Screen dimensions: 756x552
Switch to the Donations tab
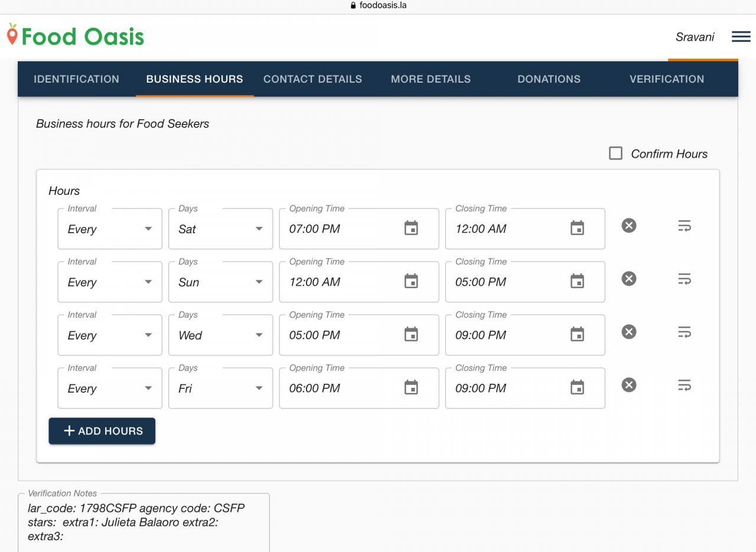[549, 79]
